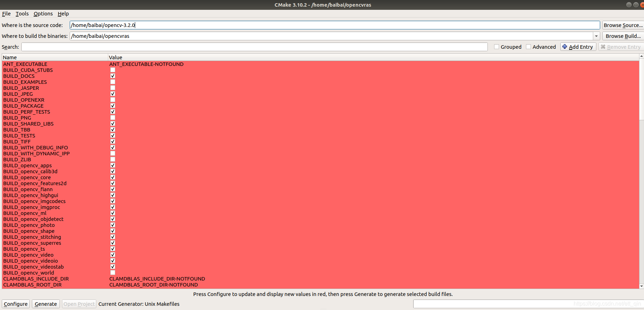
Task: Select the CLAMDBLAS_INCLUDE_DIR-NOTFOUND value
Action: click(x=157, y=279)
